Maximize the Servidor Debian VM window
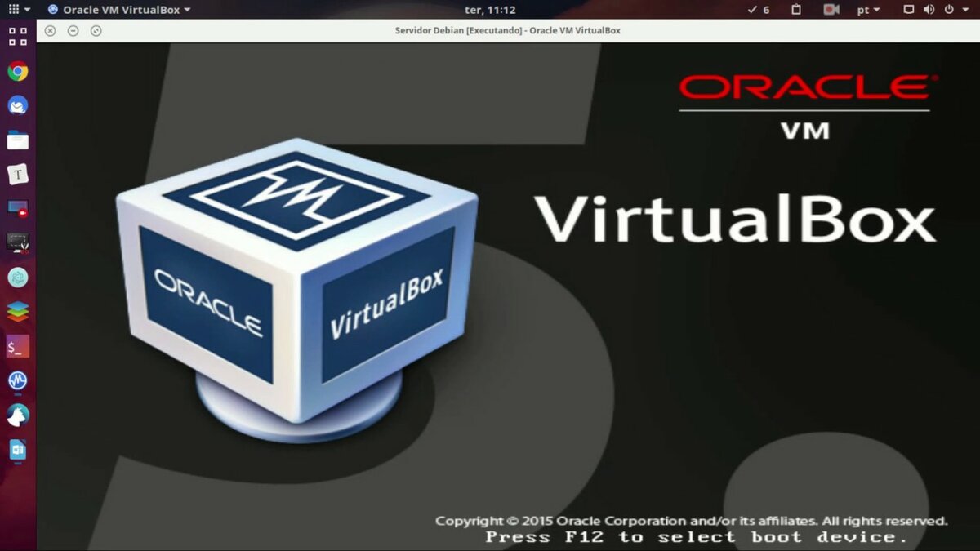The image size is (980, 551). point(96,30)
